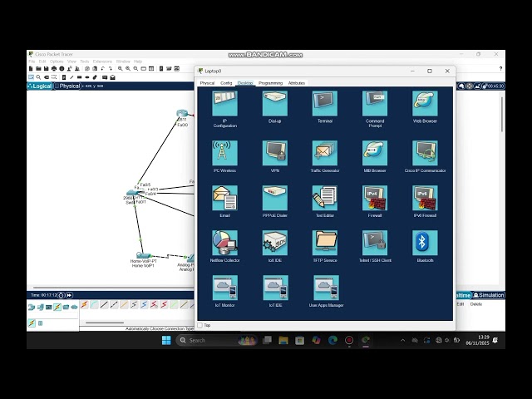Launch the Traffic Generator

coord(325,153)
